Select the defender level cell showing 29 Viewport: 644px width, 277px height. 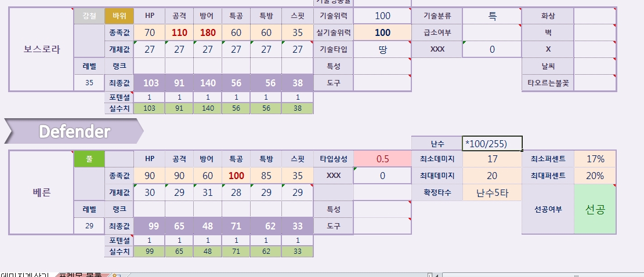(x=89, y=226)
